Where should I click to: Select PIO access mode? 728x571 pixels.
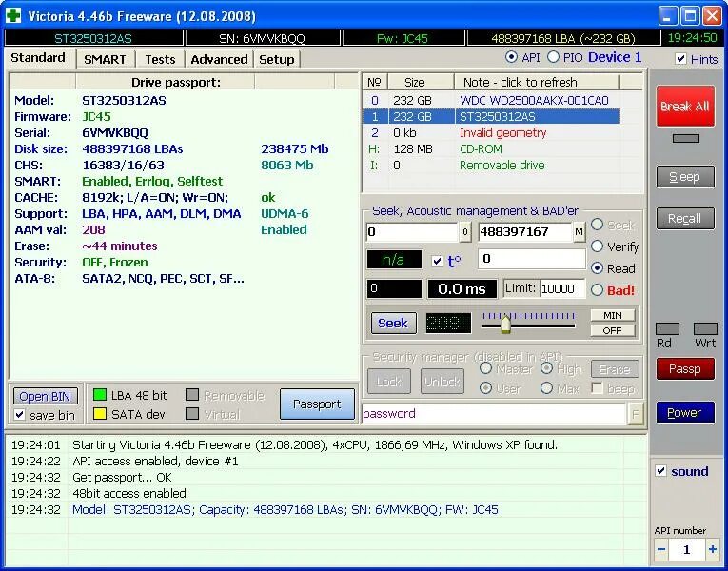[553, 57]
